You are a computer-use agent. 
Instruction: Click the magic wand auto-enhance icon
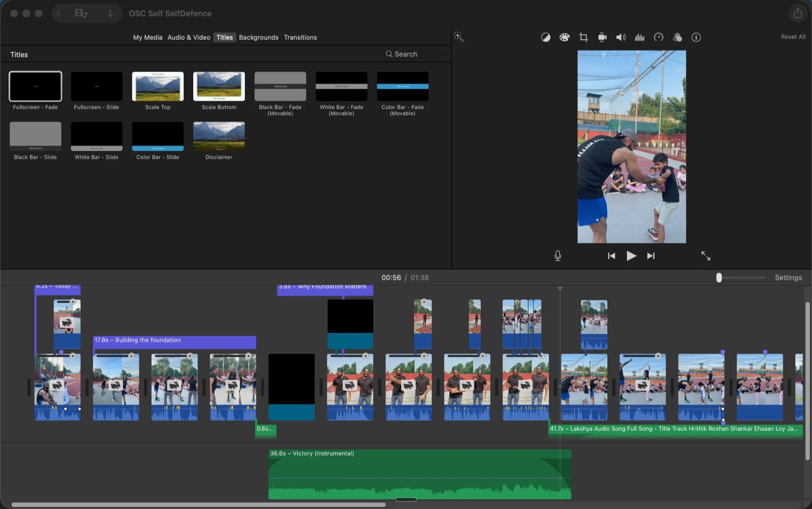coord(459,37)
